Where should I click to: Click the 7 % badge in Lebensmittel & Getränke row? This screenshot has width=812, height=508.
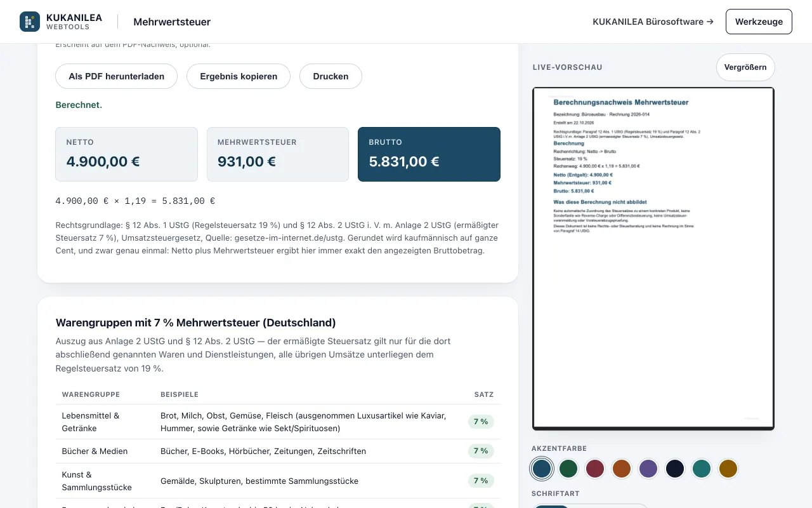481,422
